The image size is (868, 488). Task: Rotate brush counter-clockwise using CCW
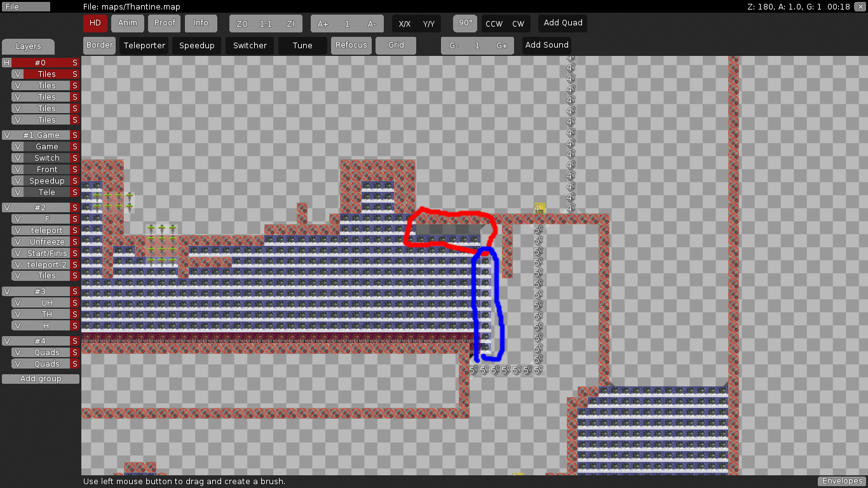point(494,24)
